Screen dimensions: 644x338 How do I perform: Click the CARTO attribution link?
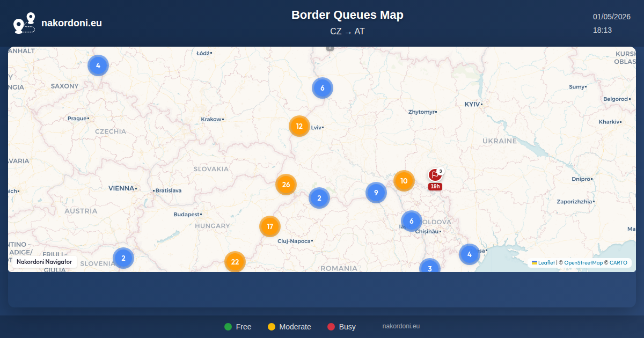pyautogui.click(x=618, y=263)
